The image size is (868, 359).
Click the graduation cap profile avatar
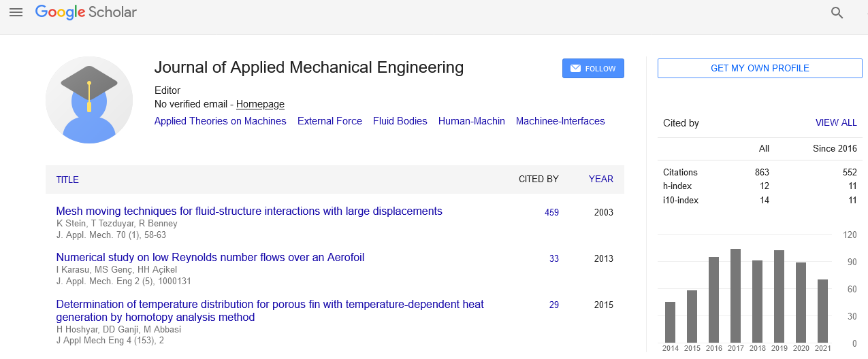pyautogui.click(x=89, y=100)
